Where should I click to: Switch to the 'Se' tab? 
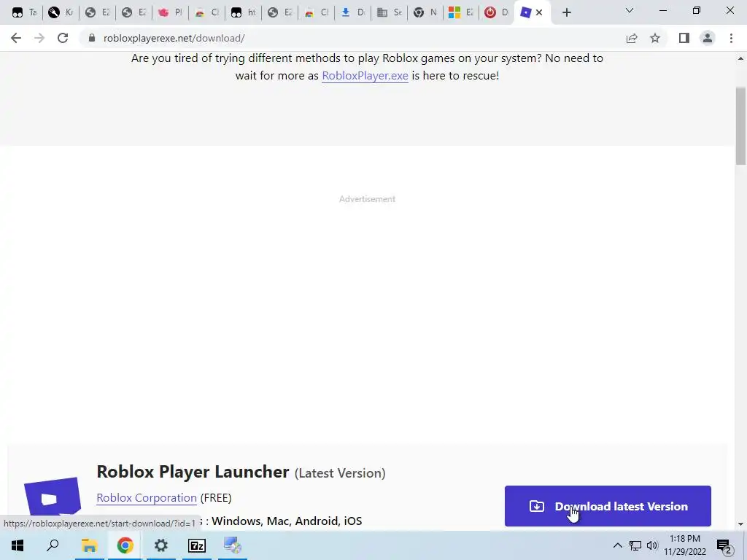(x=390, y=13)
